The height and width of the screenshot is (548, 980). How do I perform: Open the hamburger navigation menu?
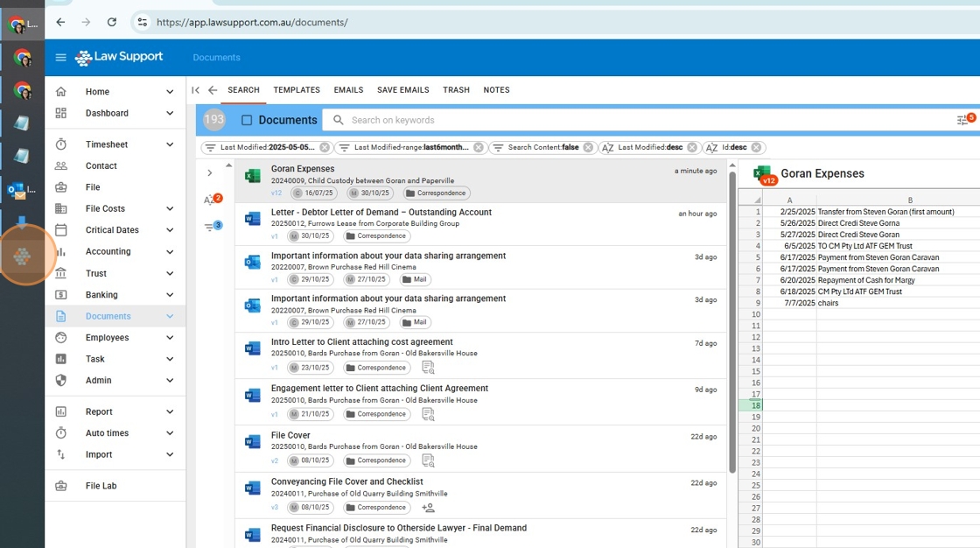tap(60, 58)
